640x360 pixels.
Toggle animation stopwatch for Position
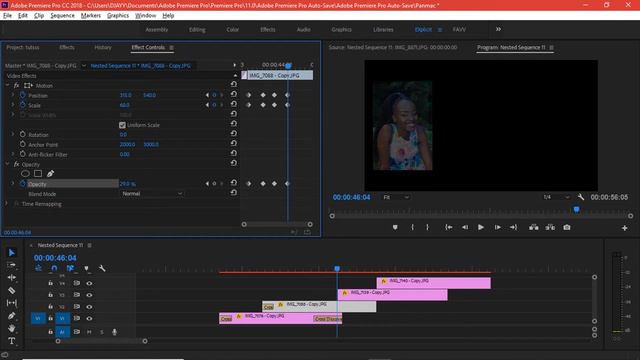pos(22,95)
